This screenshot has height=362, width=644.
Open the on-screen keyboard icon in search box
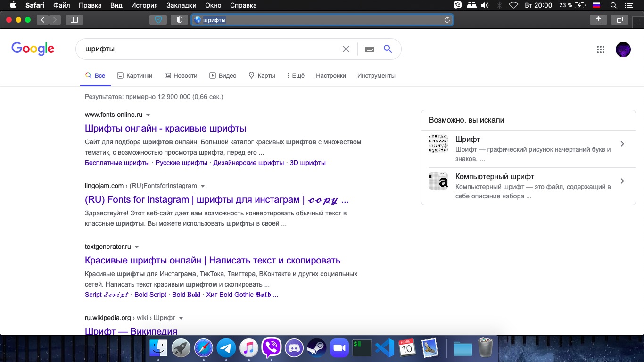369,49
